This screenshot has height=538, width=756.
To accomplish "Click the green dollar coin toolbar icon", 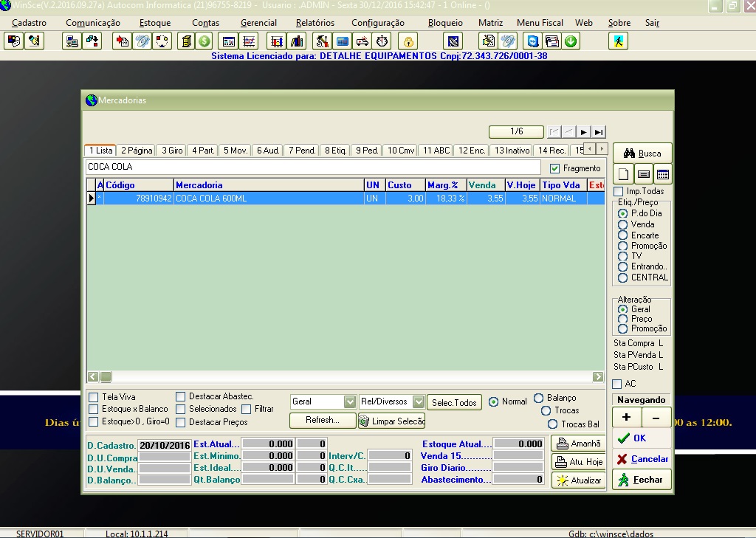I will tap(205, 41).
